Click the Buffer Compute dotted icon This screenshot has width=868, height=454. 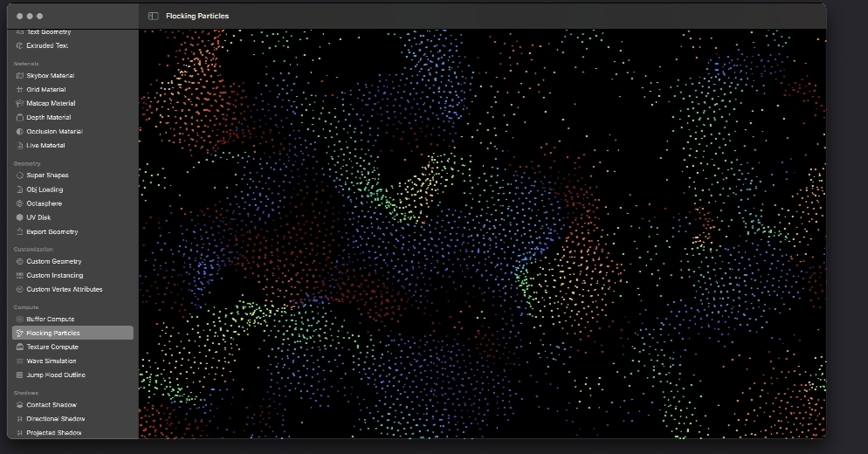coord(19,320)
